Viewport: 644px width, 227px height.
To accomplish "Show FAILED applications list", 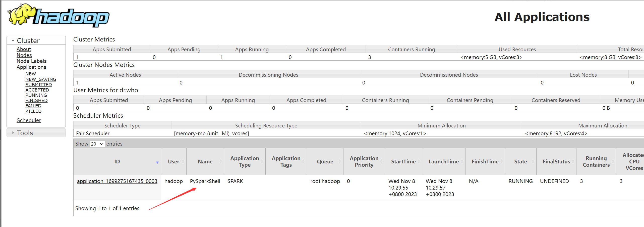I will (x=33, y=106).
